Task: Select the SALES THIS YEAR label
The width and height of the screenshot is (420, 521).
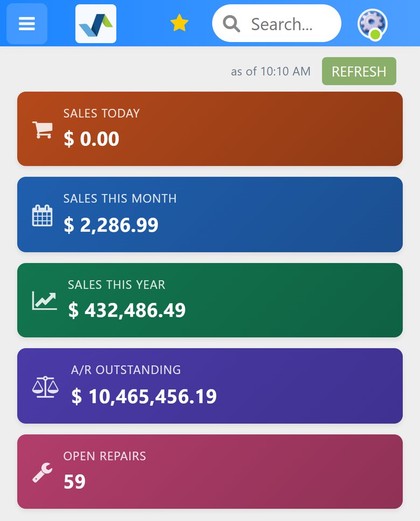Action: pos(116,285)
